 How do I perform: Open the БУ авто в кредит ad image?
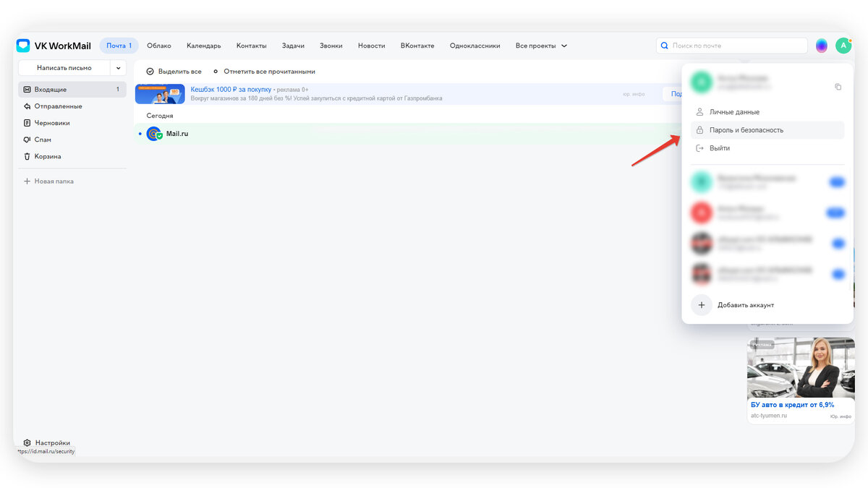coord(801,368)
